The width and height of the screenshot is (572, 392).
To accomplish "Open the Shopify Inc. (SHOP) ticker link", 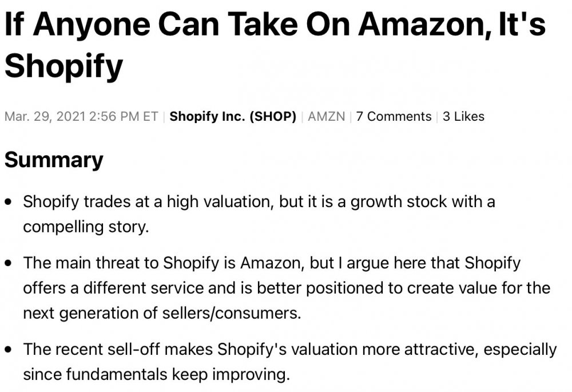I will pyautogui.click(x=233, y=117).
